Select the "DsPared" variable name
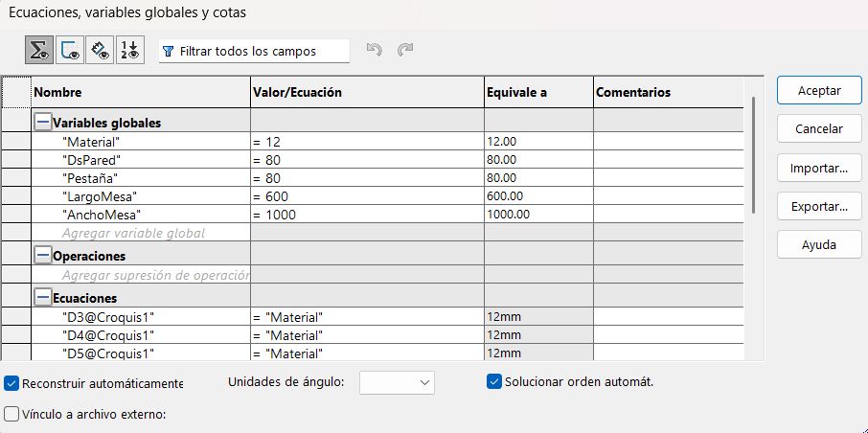868x433 pixels. click(141, 160)
